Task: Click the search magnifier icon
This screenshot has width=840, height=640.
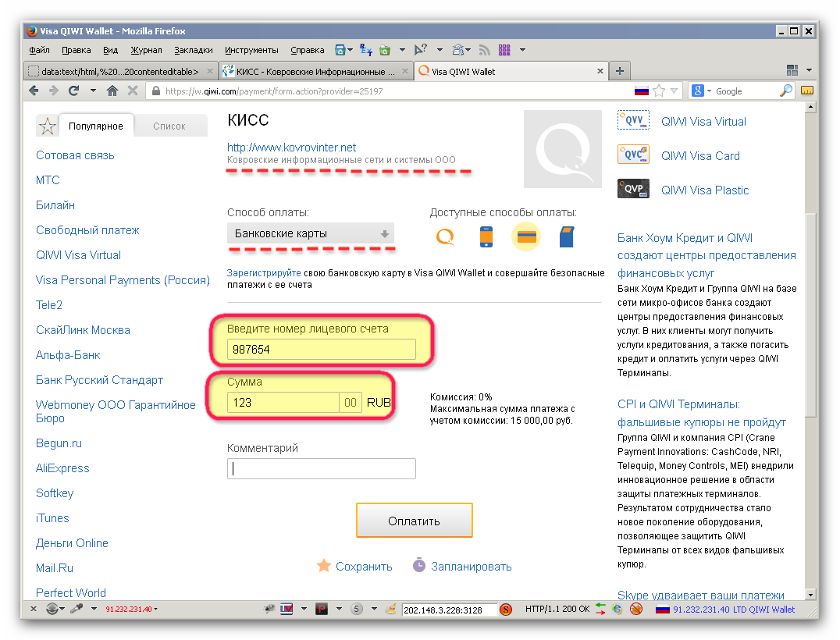Action: click(x=785, y=91)
